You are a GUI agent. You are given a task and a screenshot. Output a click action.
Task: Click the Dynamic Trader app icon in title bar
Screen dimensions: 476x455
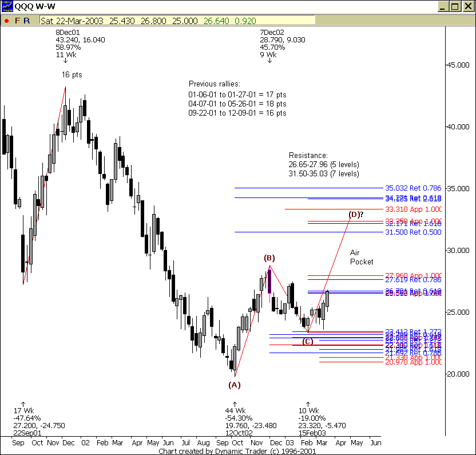(x=7, y=6)
